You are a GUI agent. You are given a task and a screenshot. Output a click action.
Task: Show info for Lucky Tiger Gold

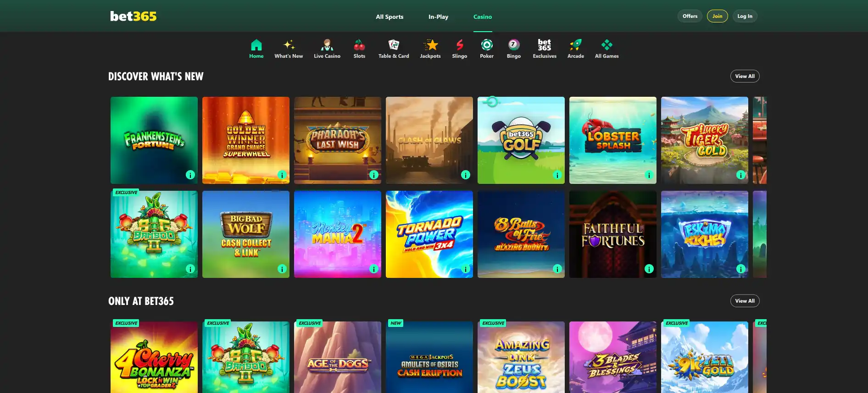(x=741, y=175)
